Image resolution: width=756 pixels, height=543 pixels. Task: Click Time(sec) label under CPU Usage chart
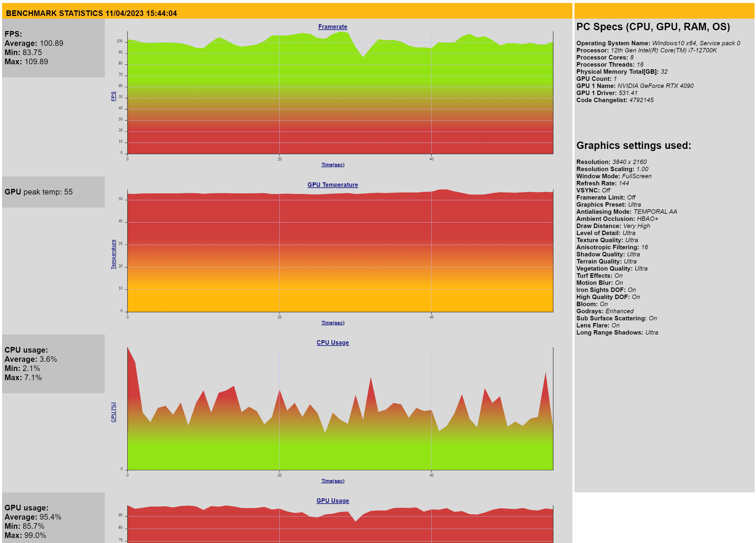(333, 481)
